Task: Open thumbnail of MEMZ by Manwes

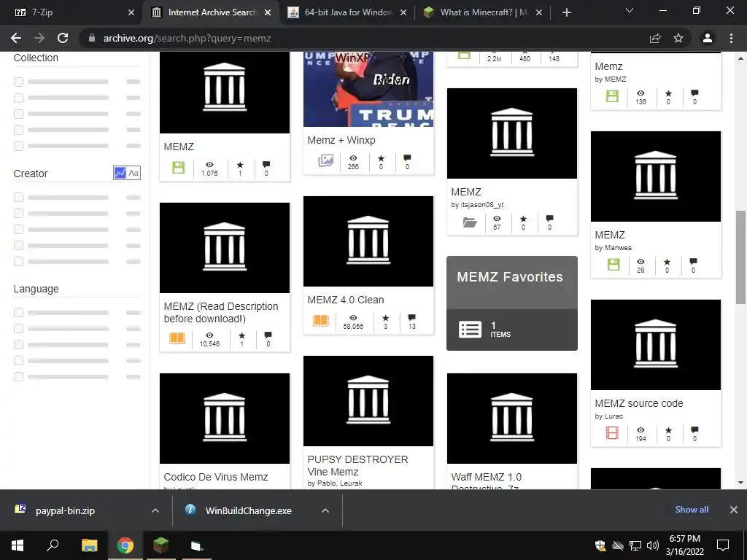Action: 656,176
